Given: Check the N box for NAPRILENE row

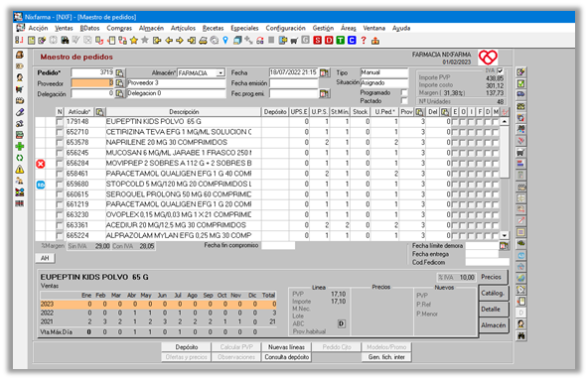Looking at the screenshot, I should [60, 143].
